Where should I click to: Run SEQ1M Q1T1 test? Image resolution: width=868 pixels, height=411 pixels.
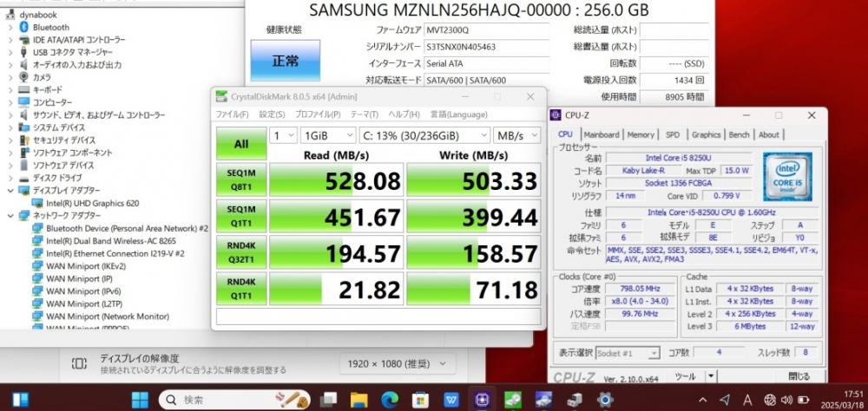pos(241,216)
